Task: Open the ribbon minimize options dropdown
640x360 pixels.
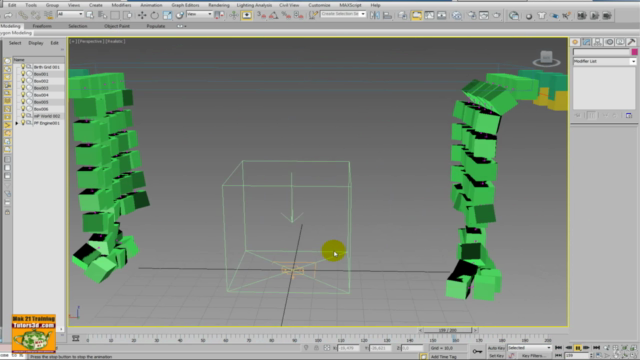Action: (182, 26)
